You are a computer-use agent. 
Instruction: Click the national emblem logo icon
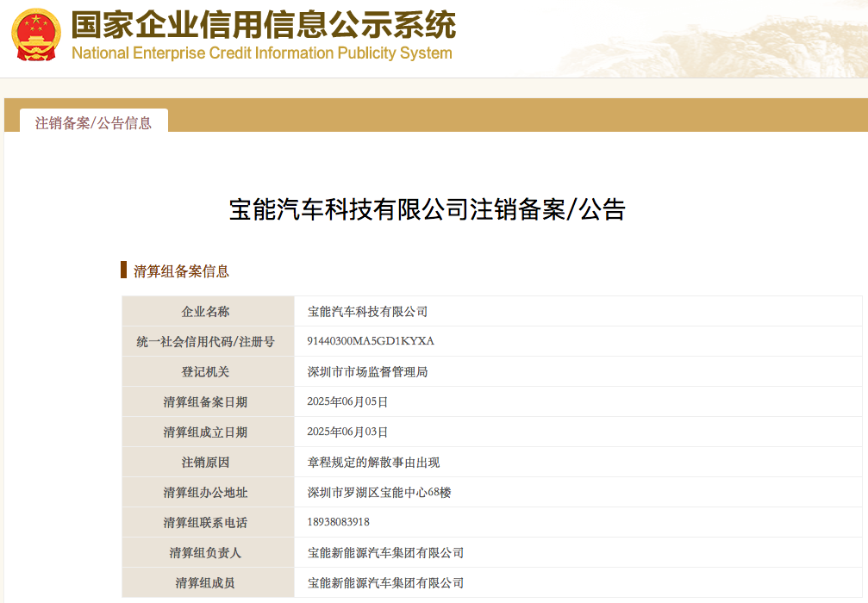36,34
